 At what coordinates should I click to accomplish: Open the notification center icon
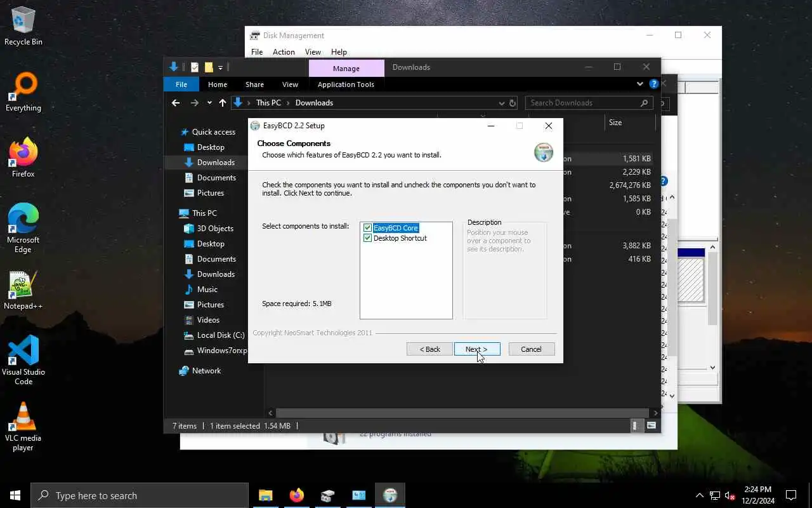tap(791, 495)
